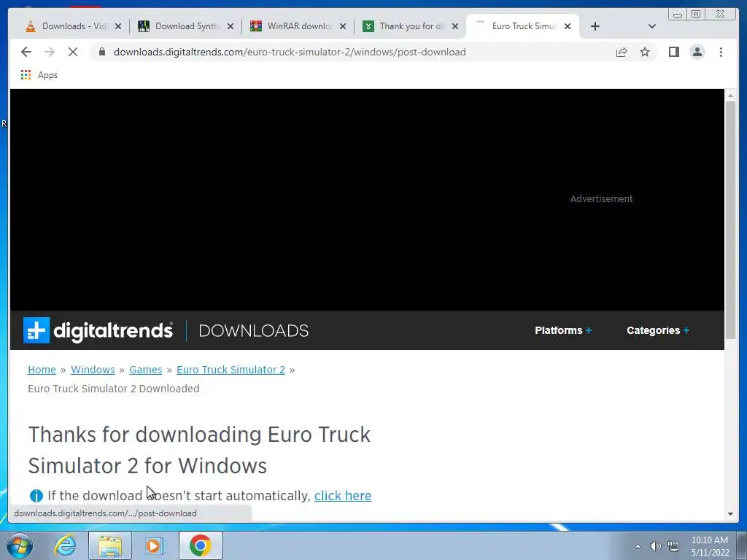Follow the Home breadcrumb link
This screenshot has width=747, height=560.
(42, 370)
